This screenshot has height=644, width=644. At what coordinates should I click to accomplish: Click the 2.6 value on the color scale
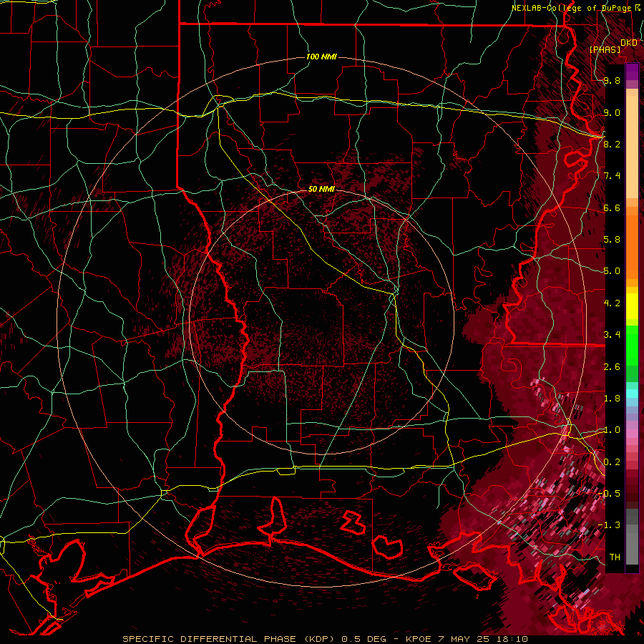tap(612, 367)
